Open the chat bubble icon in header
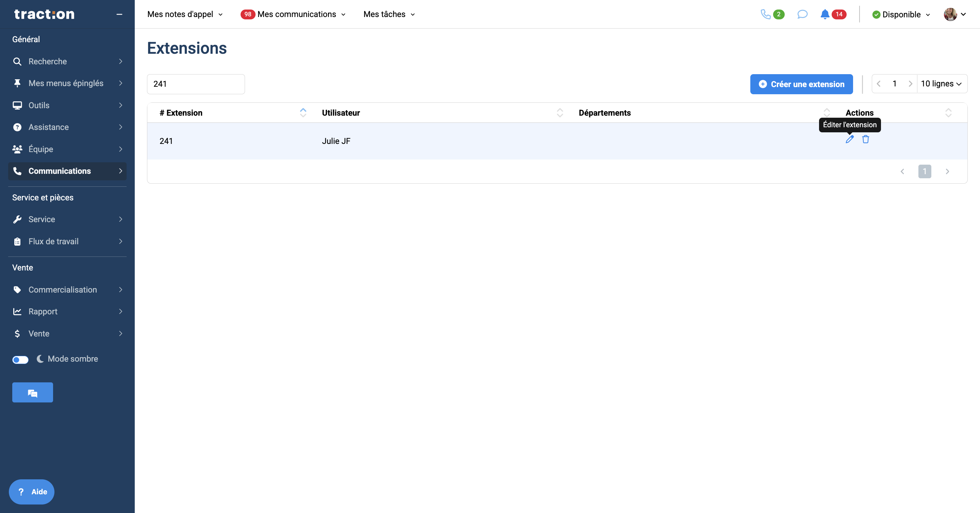This screenshot has width=980, height=513. pos(802,14)
